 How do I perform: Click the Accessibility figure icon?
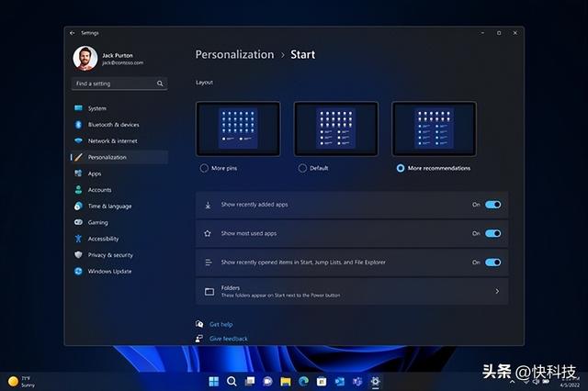pyautogui.click(x=78, y=239)
